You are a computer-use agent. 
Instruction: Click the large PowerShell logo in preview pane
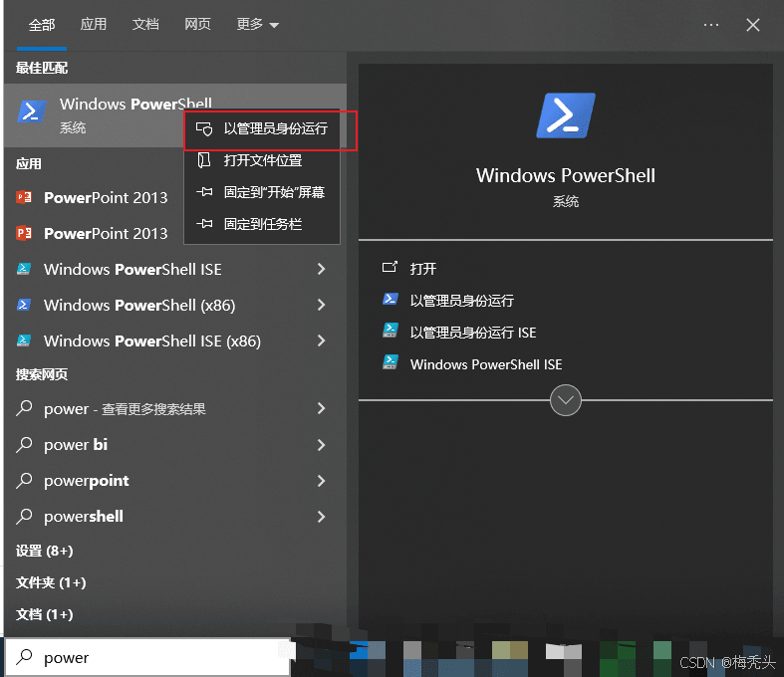pyautogui.click(x=566, y=115)
